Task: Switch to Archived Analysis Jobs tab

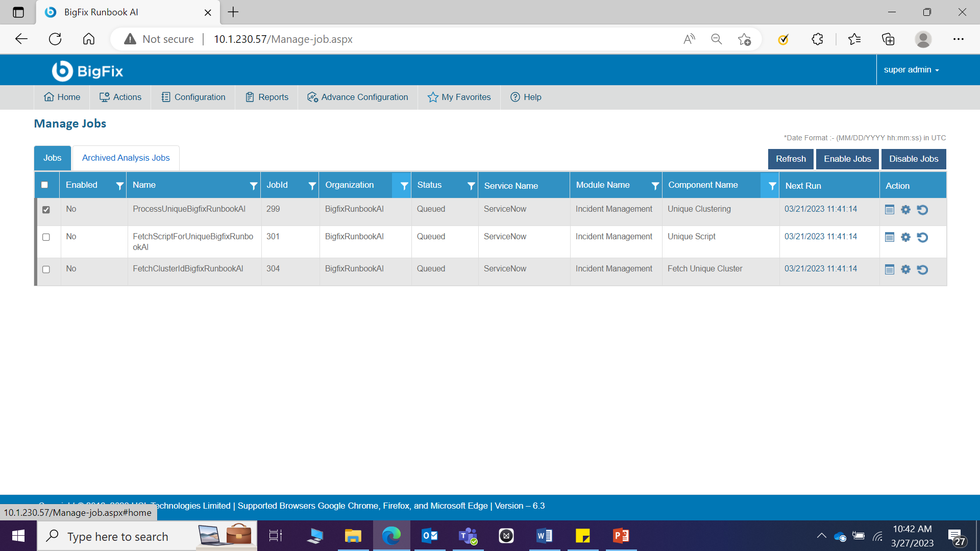Action: pyautogui.click(x=126, y=158)
